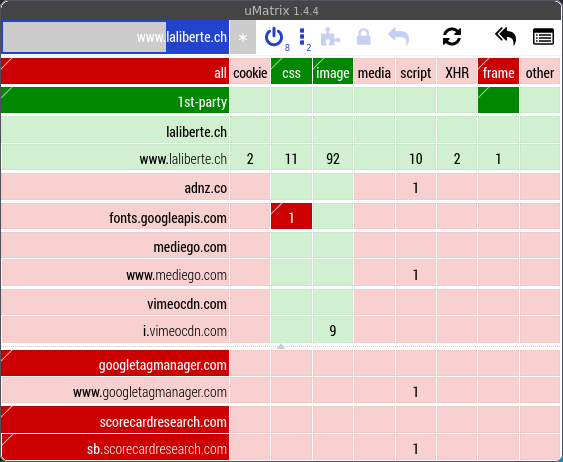
Task: Toggle the red 'frame' column header
Action: [498, 71]
